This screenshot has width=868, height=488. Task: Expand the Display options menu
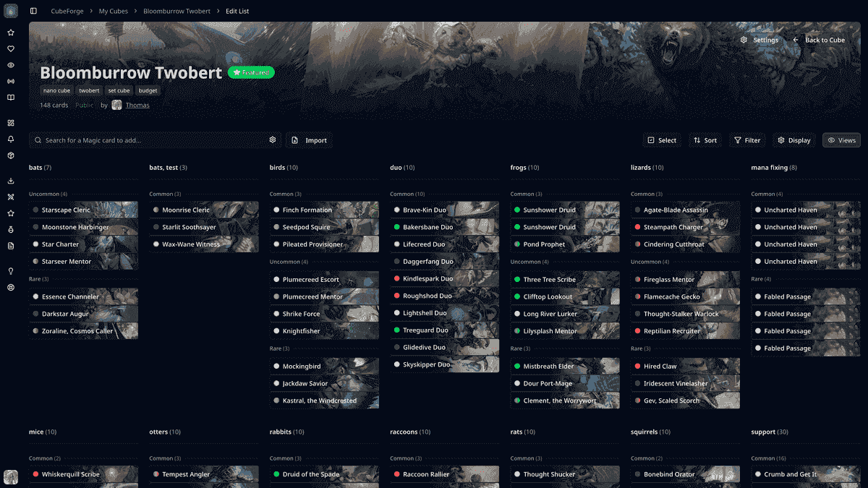793,140
